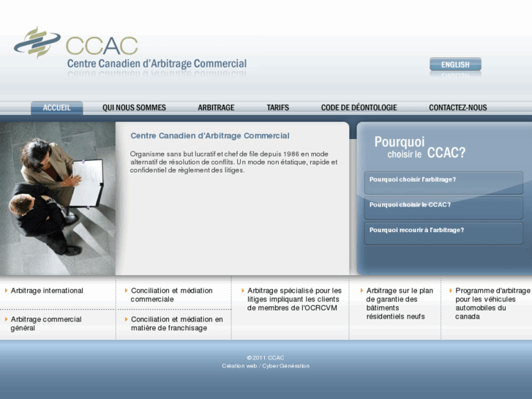Open 'Pourquoi choisir l'arbitrage?' panel link
The height and width of the screenshot is (399, 532).
443,183
